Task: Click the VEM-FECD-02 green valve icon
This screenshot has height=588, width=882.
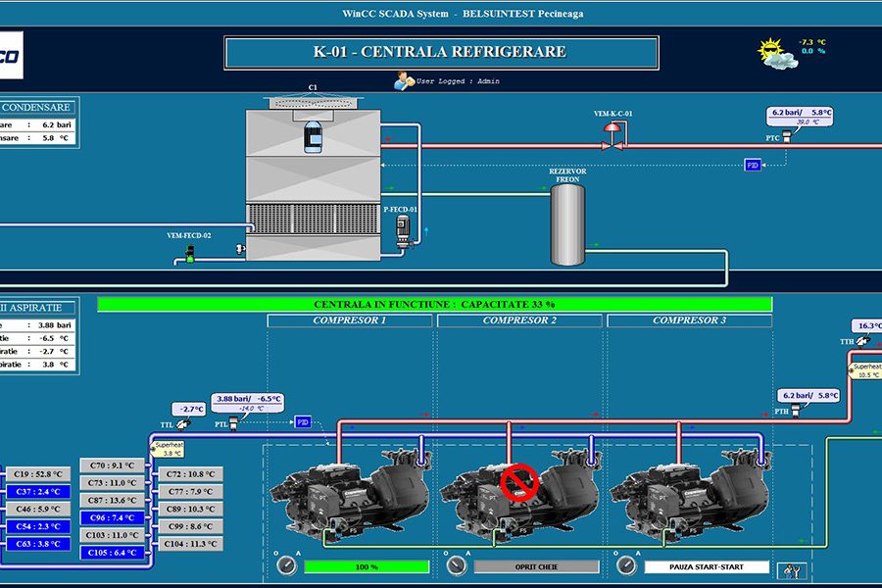Action: 189,255
